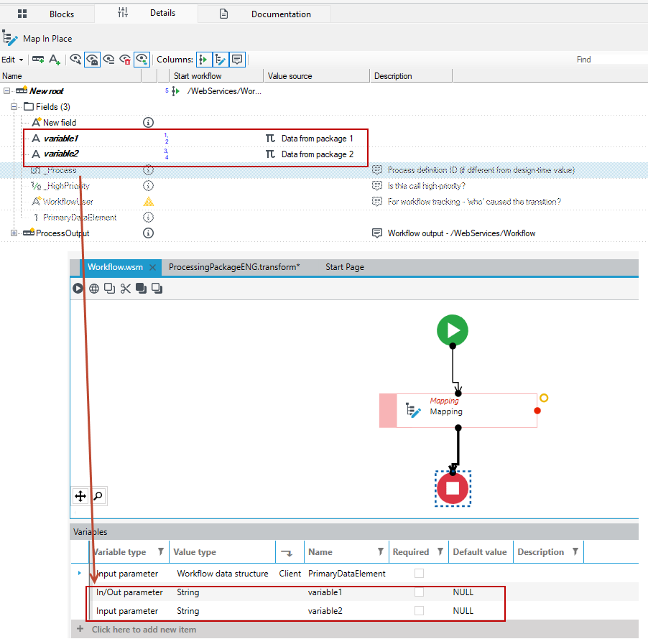Screen dimensions: 648x644
Task: Click the green Start node in workflow
Action: point(453,330)
